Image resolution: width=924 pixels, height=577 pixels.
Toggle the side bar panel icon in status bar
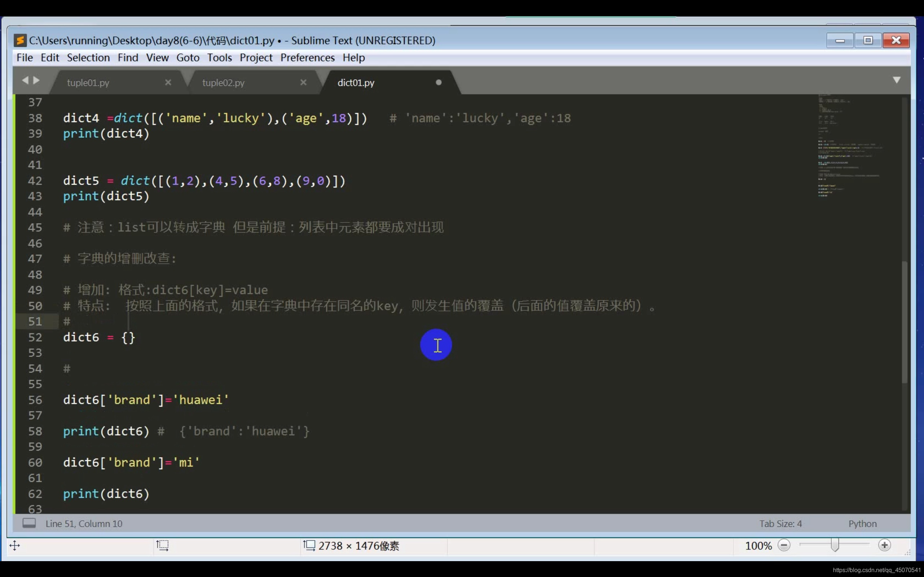click(x=29, y=523)
